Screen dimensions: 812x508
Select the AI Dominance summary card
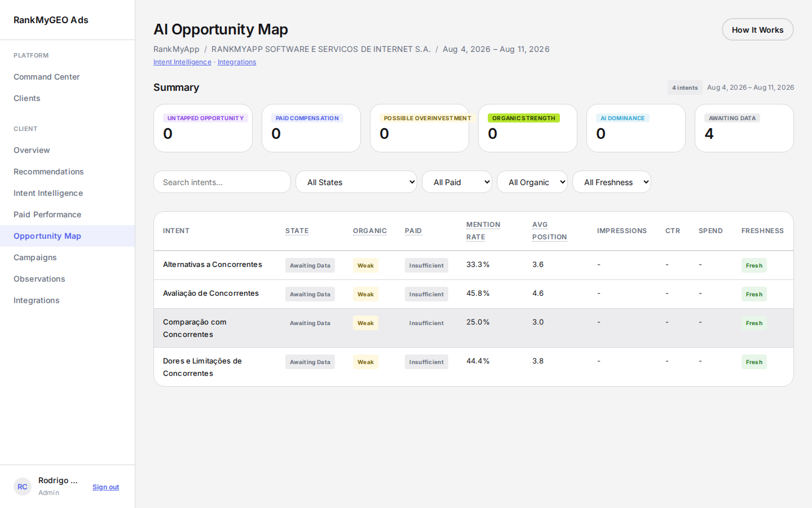(x=636, y=128)
